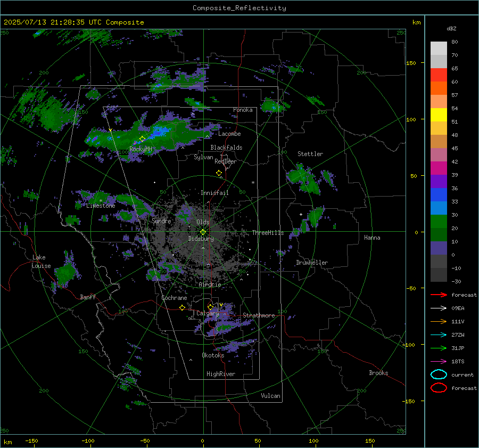Click the red forecast arrow legend icon
The image size is (479, 448).
tap(439, 295)
